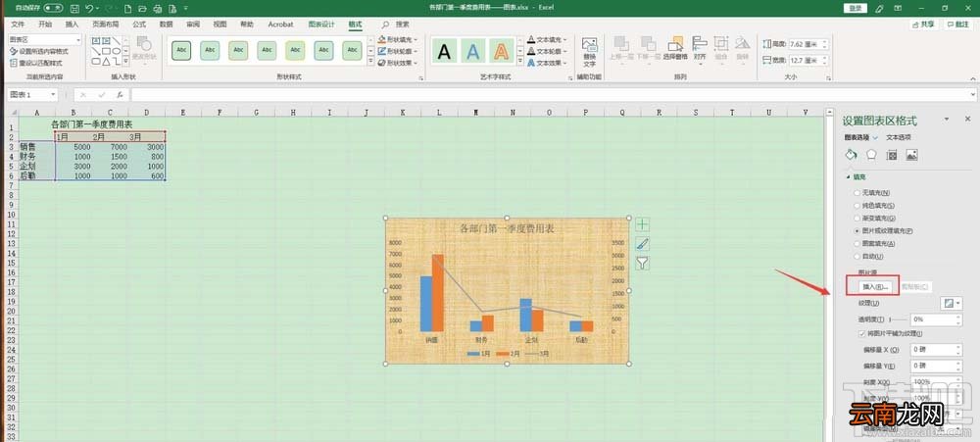Viewport: 980px width, 442px height.
Task: Open the Effects pentagon tab in the pane
Action: (871, 155)
